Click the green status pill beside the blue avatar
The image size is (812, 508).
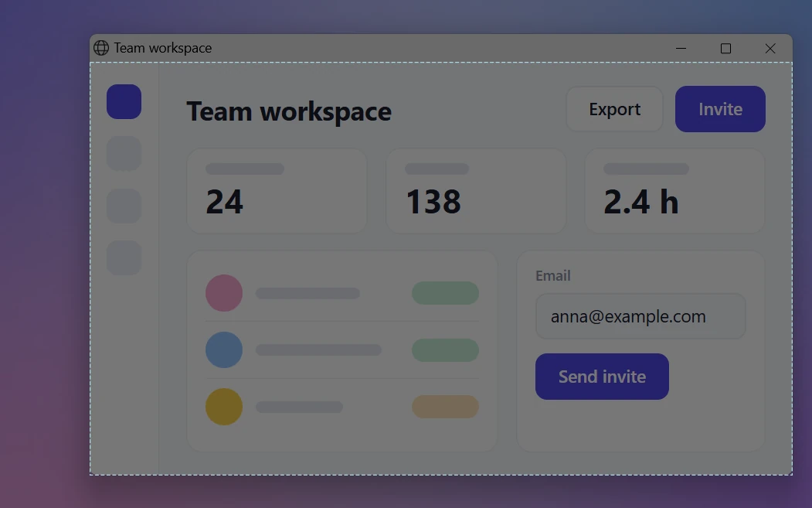445,350
